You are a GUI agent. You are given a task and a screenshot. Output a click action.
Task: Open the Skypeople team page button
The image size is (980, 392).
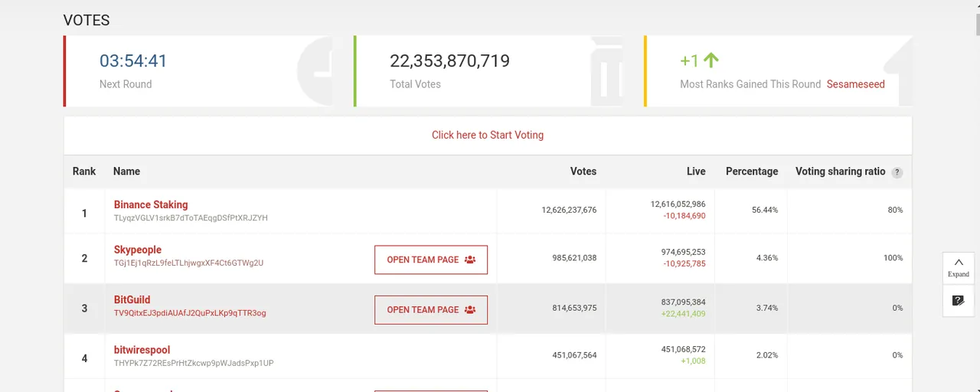[x=431, y=260]
